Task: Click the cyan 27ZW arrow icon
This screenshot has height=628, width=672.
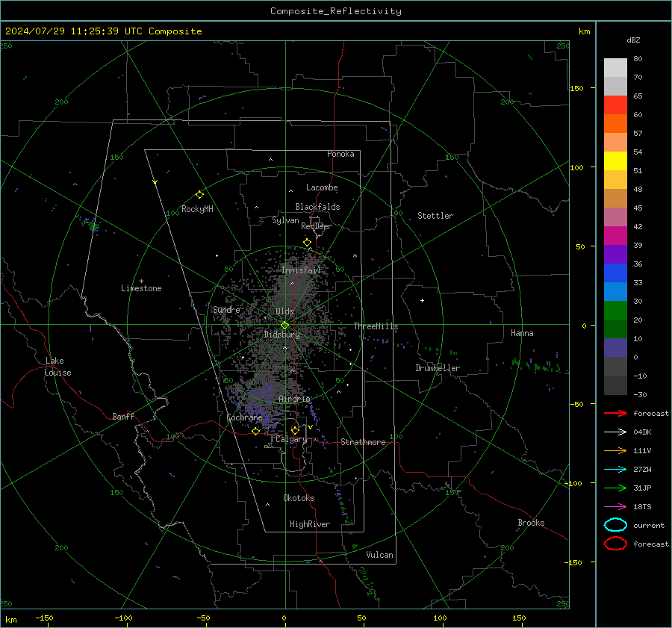Action: [x=615, y=470]
